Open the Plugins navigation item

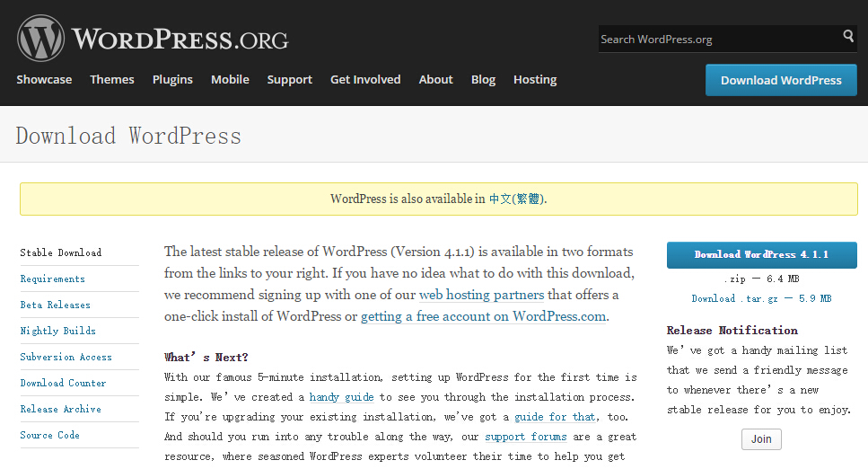(x=172, y=80)
